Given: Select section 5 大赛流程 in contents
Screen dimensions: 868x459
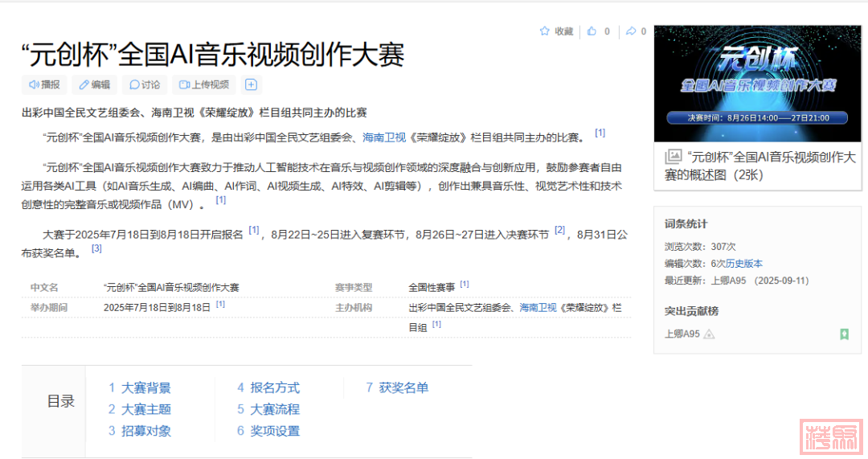Looking at the screenshot, I should coord(268,409).
